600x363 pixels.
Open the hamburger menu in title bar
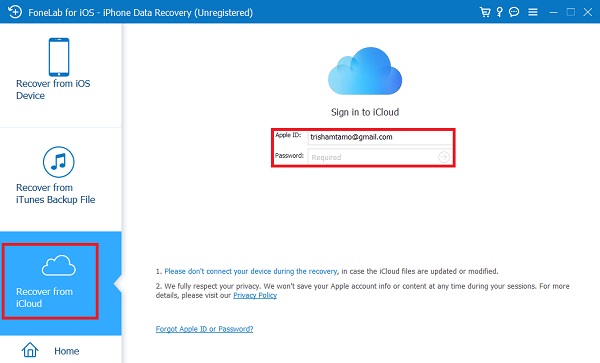(533, 12)
